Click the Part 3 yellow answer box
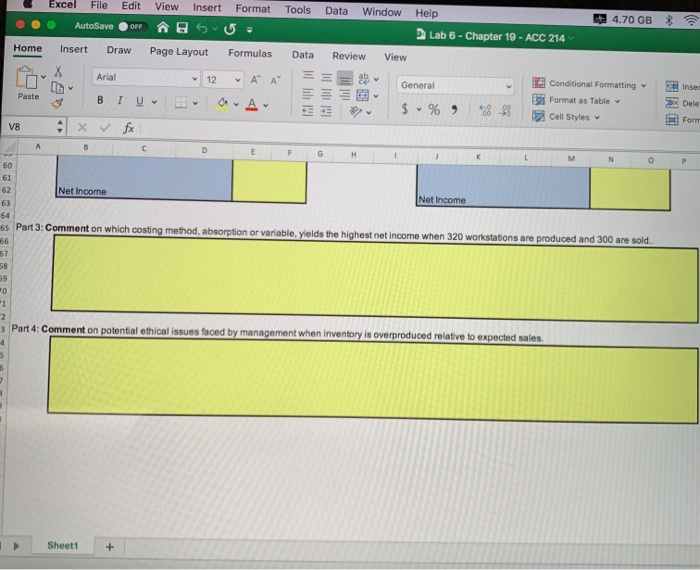This screenshot has width=700, height=570. 374,279
